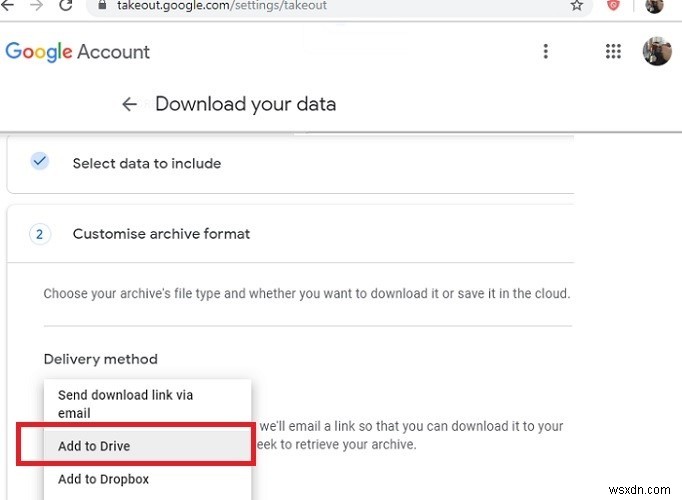Viewport: 682px width, 500px height.
Task: Go back from Download your data
Action: coord(129,104)
